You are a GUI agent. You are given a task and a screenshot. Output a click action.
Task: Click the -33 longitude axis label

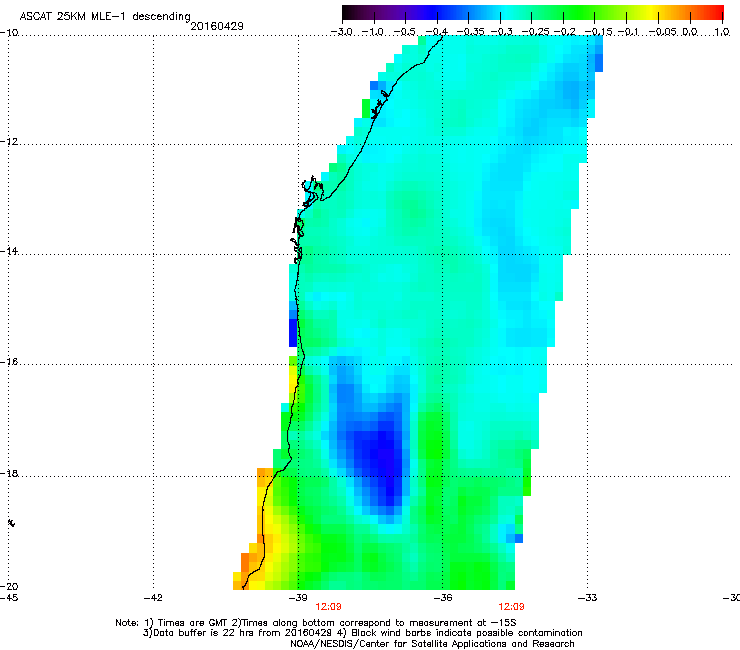[x=587, y=598]
